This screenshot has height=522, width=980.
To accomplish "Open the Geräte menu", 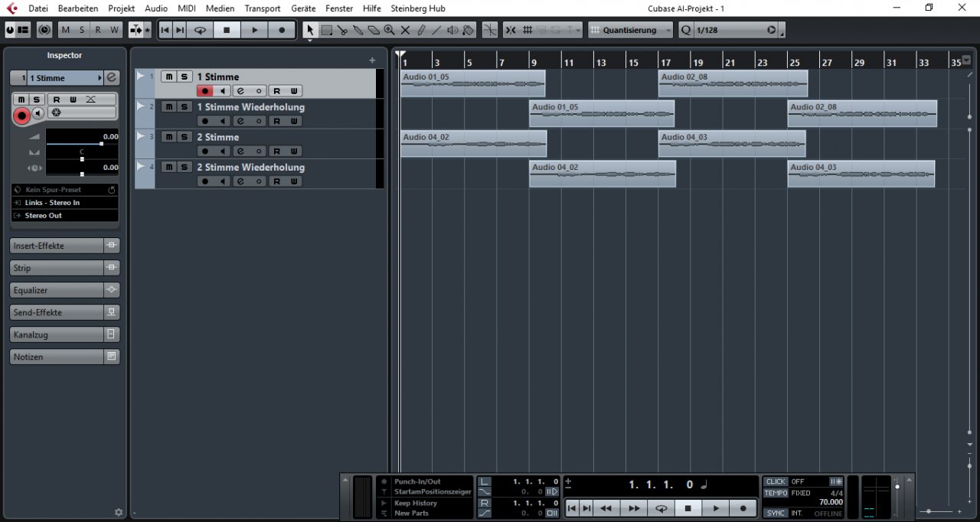I will (303, 8).
